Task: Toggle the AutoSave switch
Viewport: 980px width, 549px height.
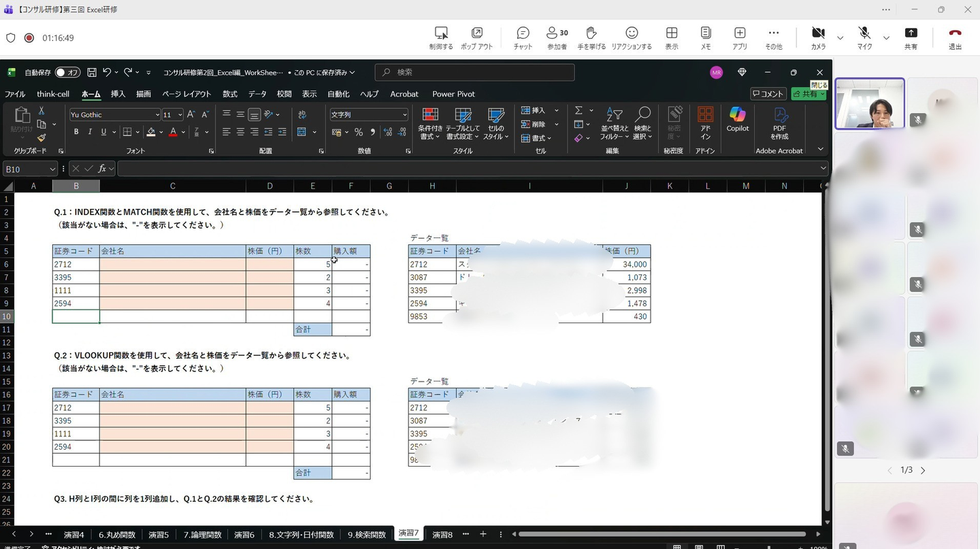Action: [67, 72]
